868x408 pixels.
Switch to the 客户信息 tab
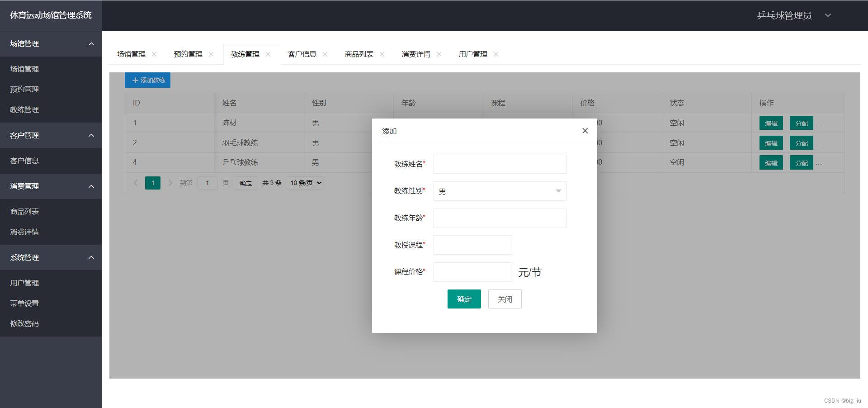coord(302,54)
